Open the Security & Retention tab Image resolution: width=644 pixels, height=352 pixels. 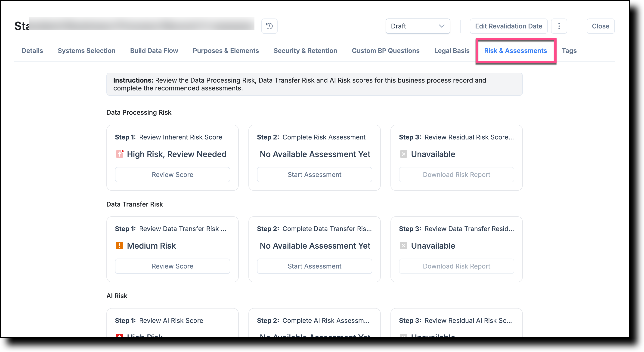305,50
